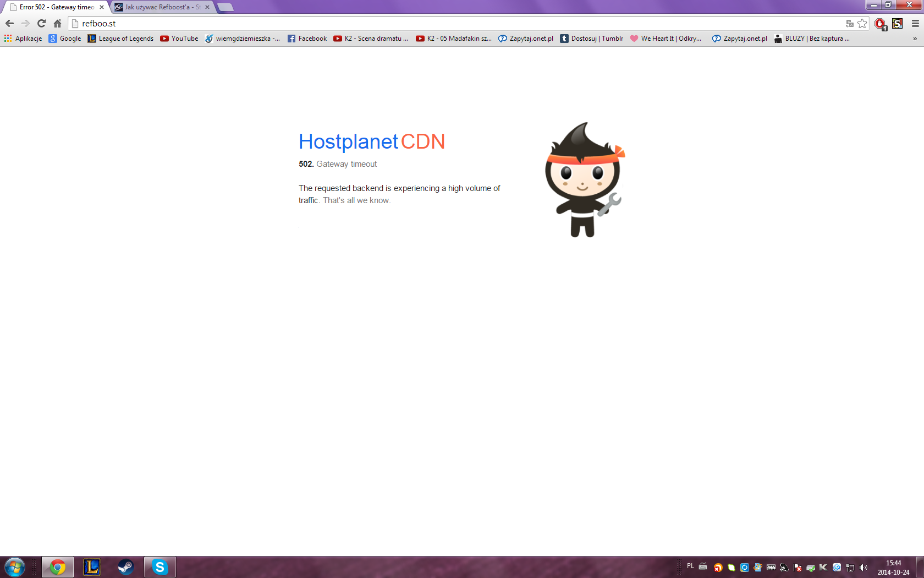The width and height of the screenshot is (924, 578).
Task: Open the K2 - 05 Madafakin bookmark
Action: pos(454,39)
